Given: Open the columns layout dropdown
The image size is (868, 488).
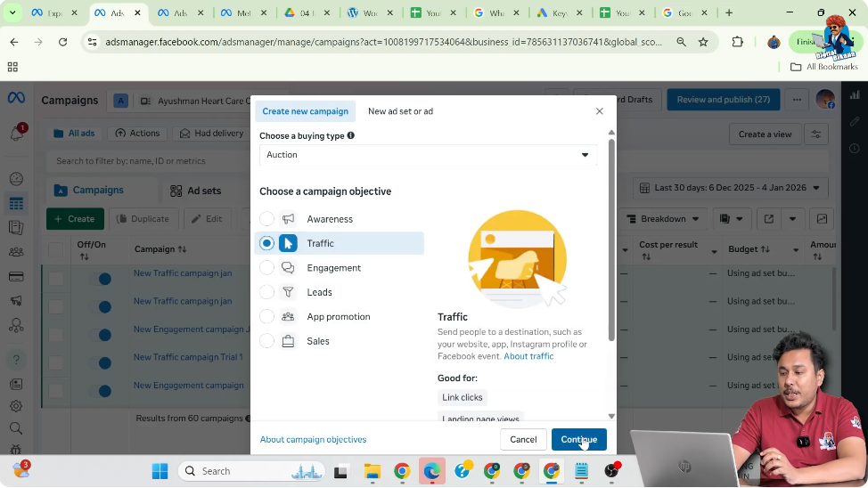Looking at the screenshot, I should [731, 219].
